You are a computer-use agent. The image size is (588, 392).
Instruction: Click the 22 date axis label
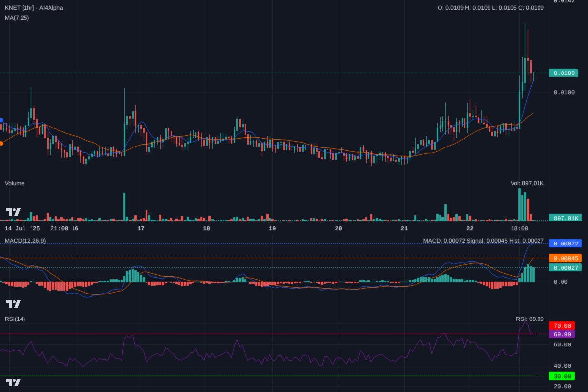[469, 228]
